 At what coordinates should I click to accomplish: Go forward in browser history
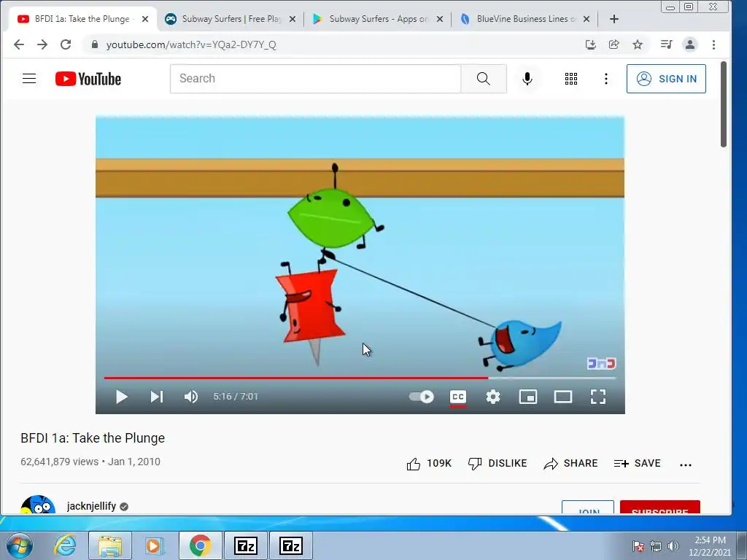pyautogui.click(x=42, y=44)
